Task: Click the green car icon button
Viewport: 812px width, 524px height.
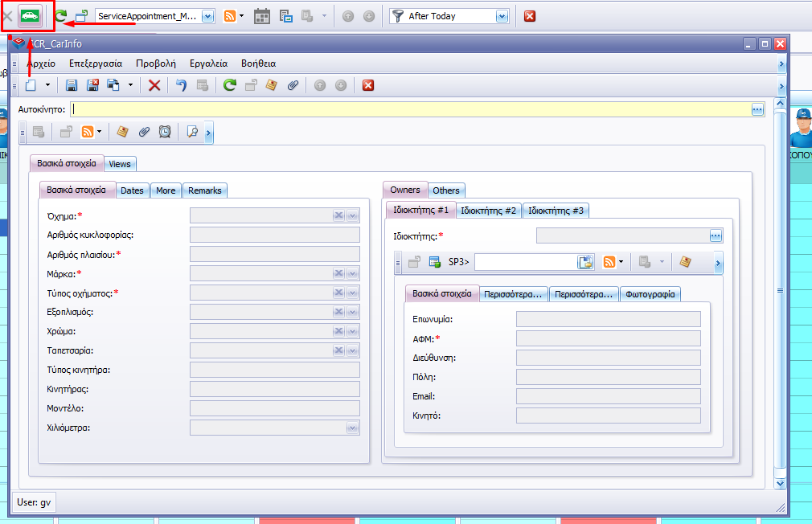Action: click(x=31, y=15)
